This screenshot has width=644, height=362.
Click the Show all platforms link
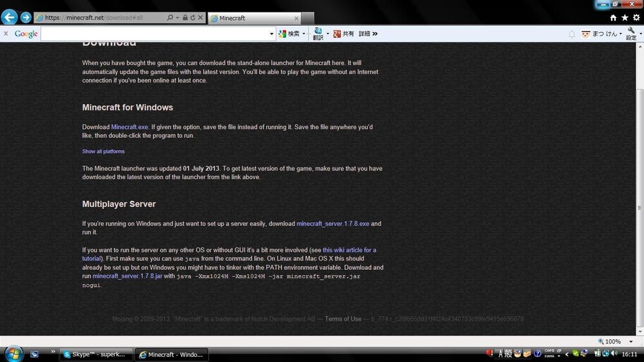[x=103, y=151]
